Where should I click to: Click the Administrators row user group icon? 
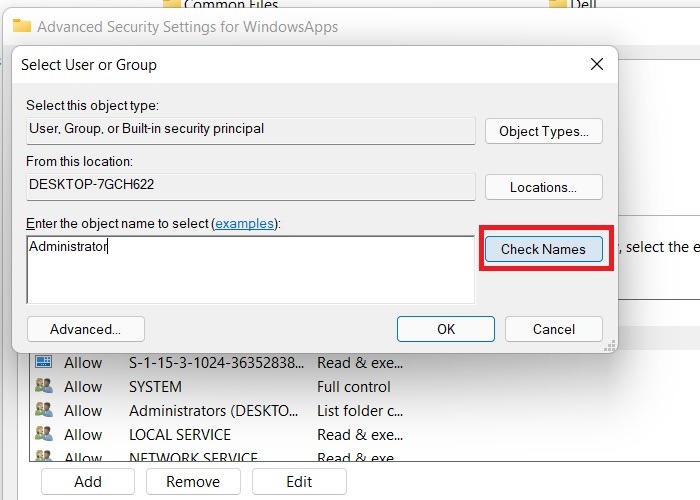44,410
